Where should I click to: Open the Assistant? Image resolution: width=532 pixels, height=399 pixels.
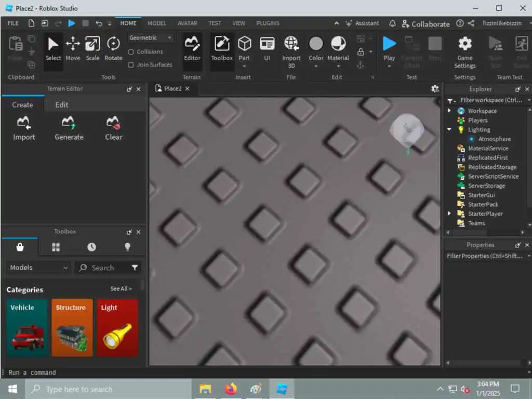pyautogui.click(x=362, y=23)
